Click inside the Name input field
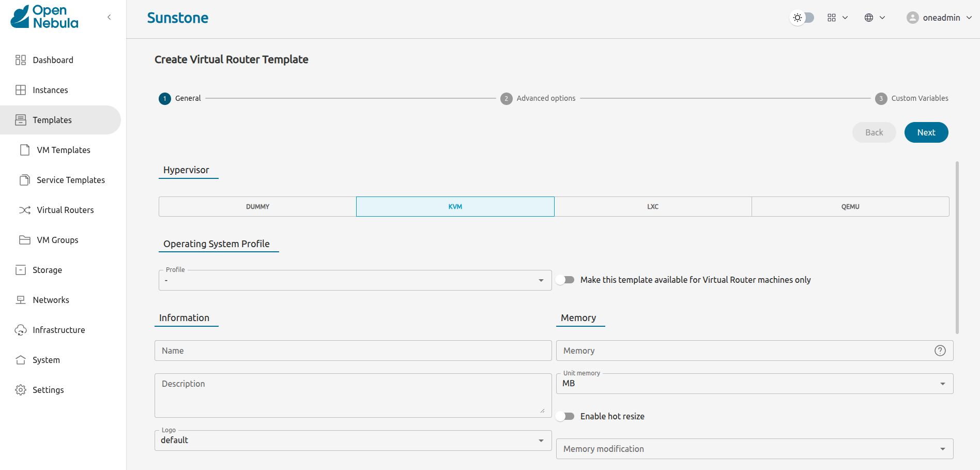This screenshot has height=470, width=980. (353, 351)
